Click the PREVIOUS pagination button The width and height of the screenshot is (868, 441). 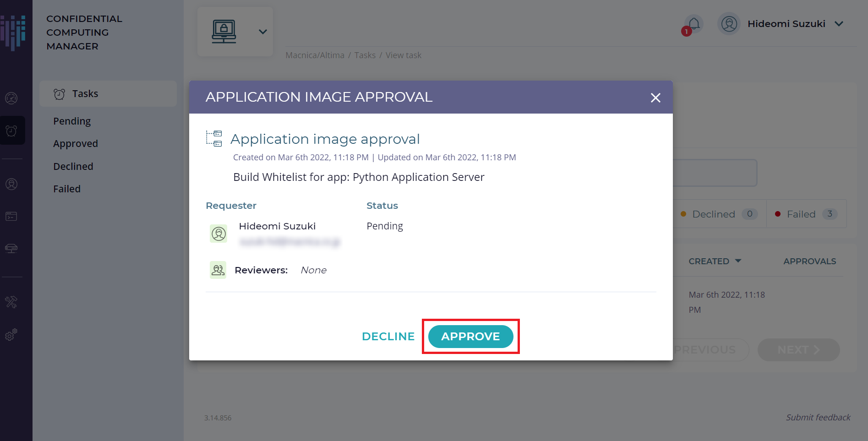pyautogui.click(x=711, y=350)
